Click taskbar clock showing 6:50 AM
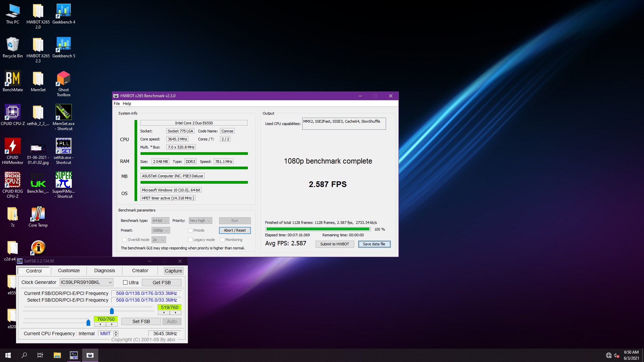 pyautogui.click(x=631, y=355)
